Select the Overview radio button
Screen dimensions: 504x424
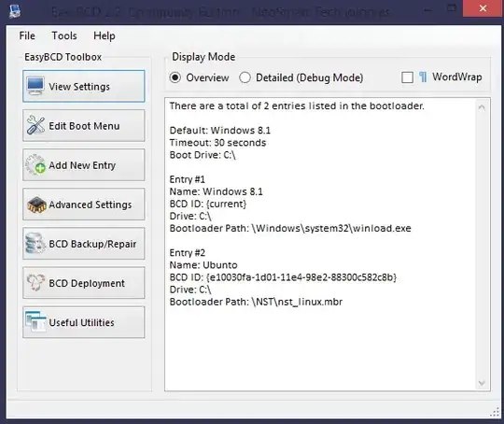click(x=175, y=78)
